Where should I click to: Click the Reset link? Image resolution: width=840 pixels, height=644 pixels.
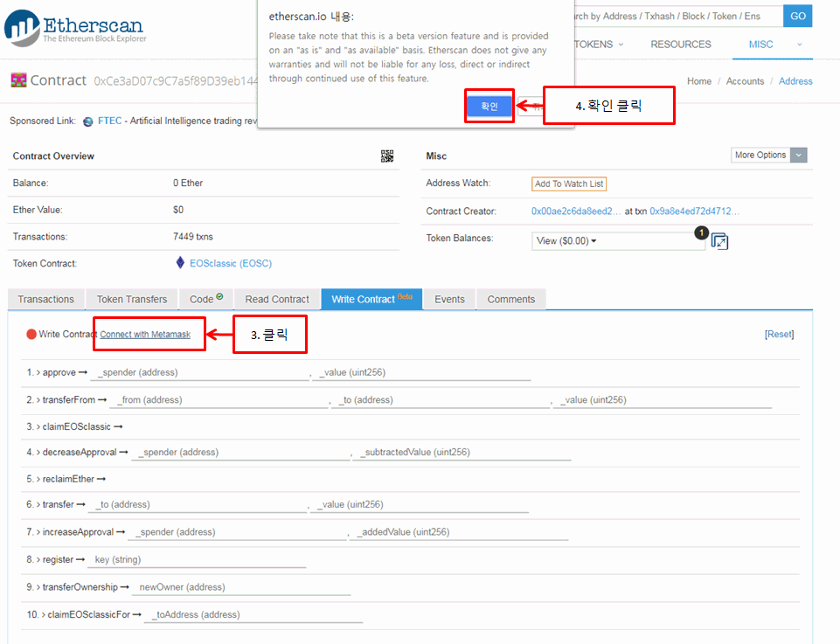779,334
